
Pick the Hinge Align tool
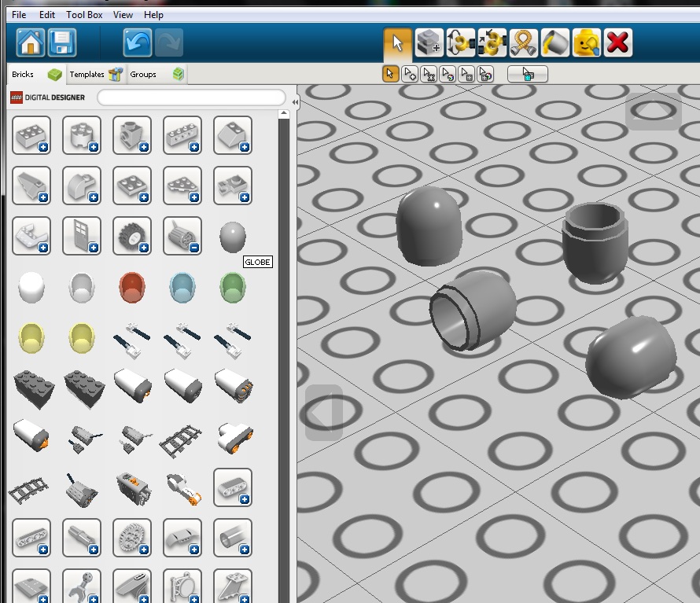pyautogui.click(x=492, y=43)
